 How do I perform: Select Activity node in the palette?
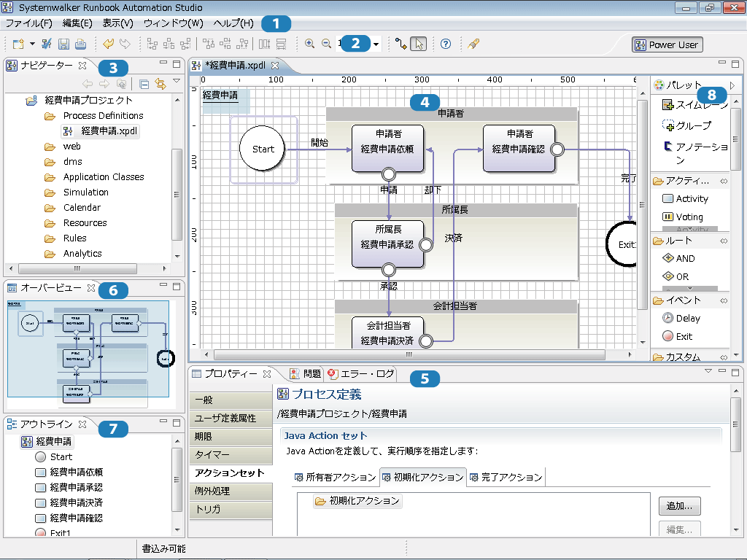point(686,198)
